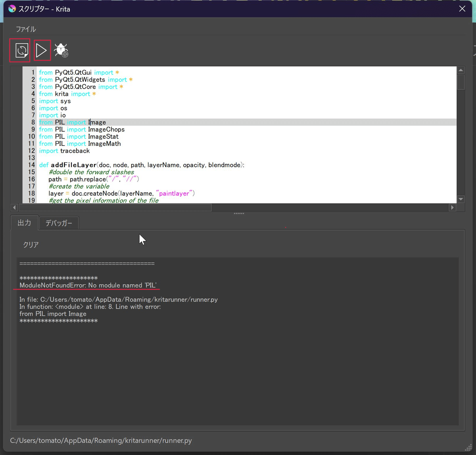Open the ファイル menu
The width and height of the screenshot is (476, 455).
tap(26, 29)
